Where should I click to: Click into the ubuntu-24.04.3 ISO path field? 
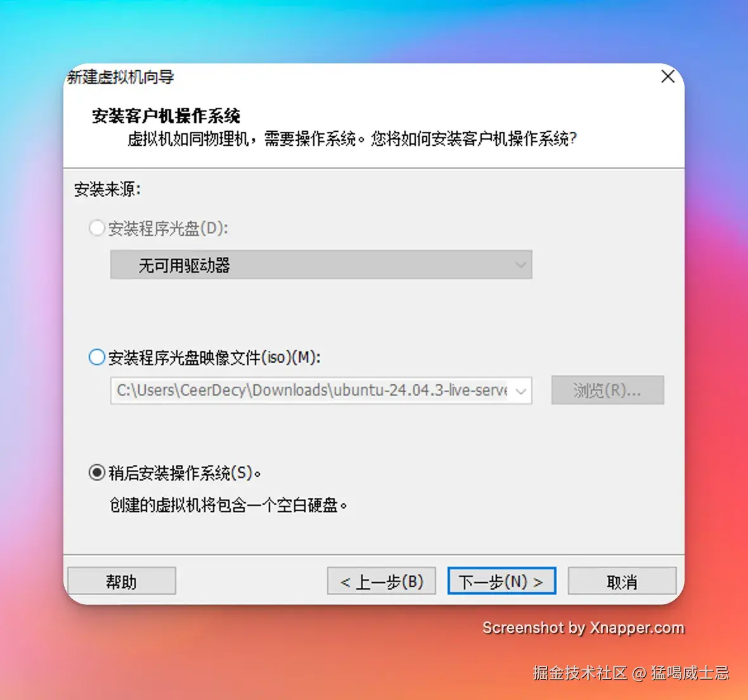point(311,391)
